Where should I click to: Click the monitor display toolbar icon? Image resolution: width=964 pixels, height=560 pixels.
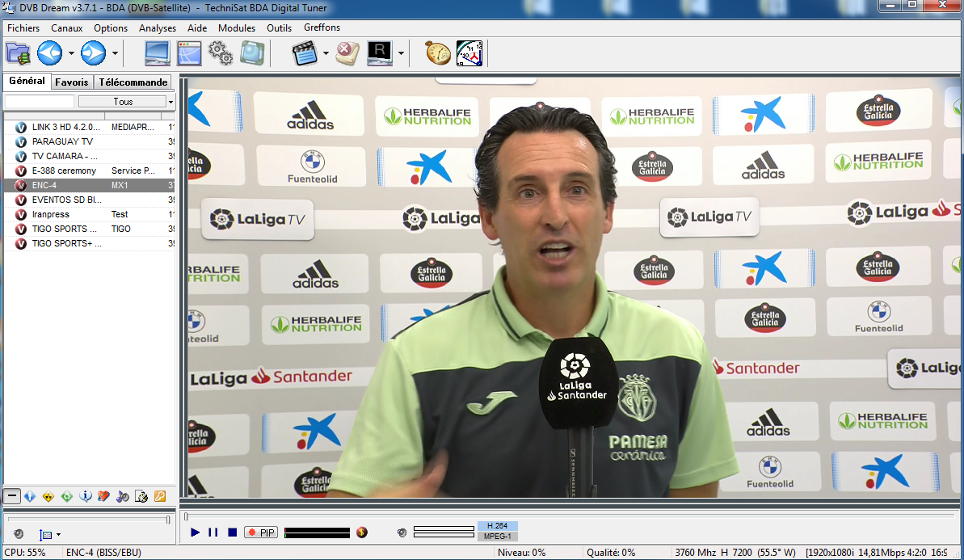pos(158,53)
